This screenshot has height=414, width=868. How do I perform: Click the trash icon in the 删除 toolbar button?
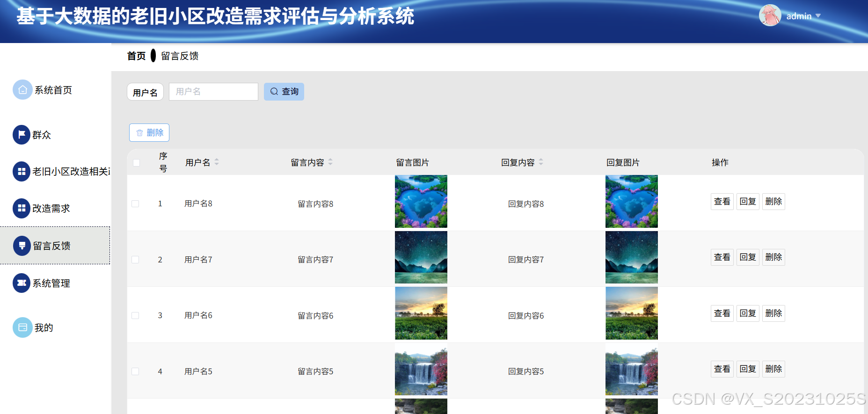click(x=139, y=133)
